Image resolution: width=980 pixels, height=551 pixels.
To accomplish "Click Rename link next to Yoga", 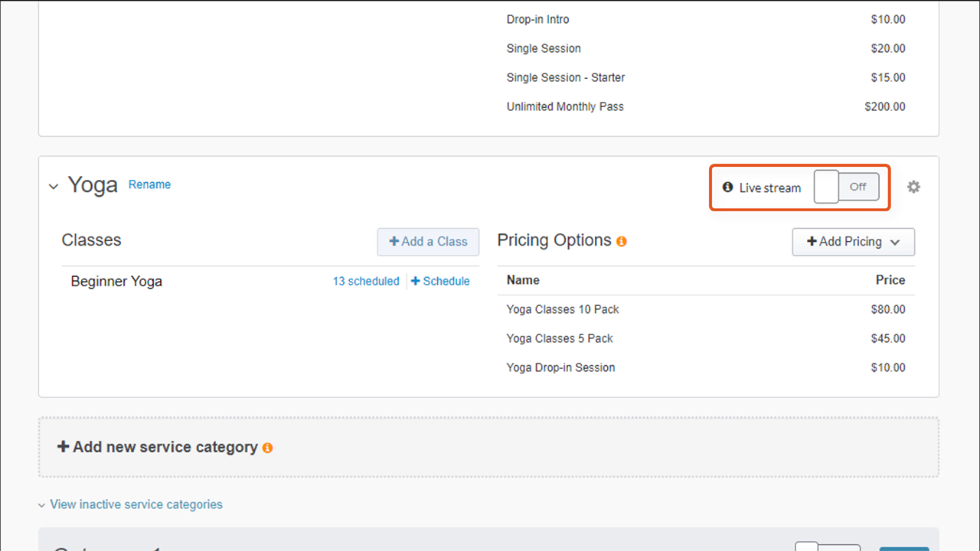I will coord(149,184).
